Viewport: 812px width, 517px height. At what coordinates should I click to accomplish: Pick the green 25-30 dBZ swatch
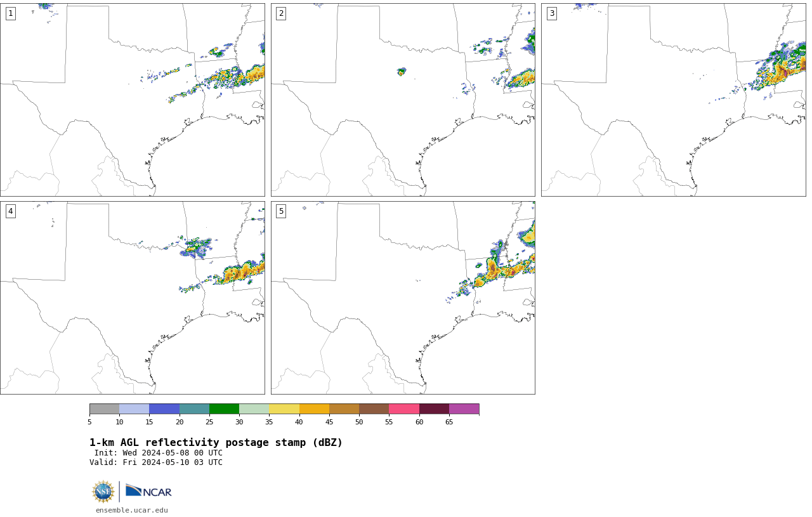tap(224, 409)
